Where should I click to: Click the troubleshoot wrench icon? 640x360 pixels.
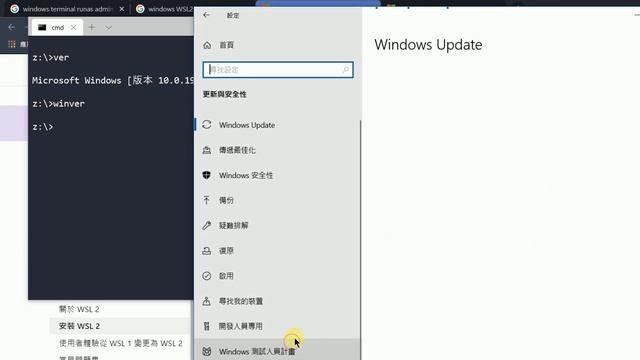click(x=207, y=225)
